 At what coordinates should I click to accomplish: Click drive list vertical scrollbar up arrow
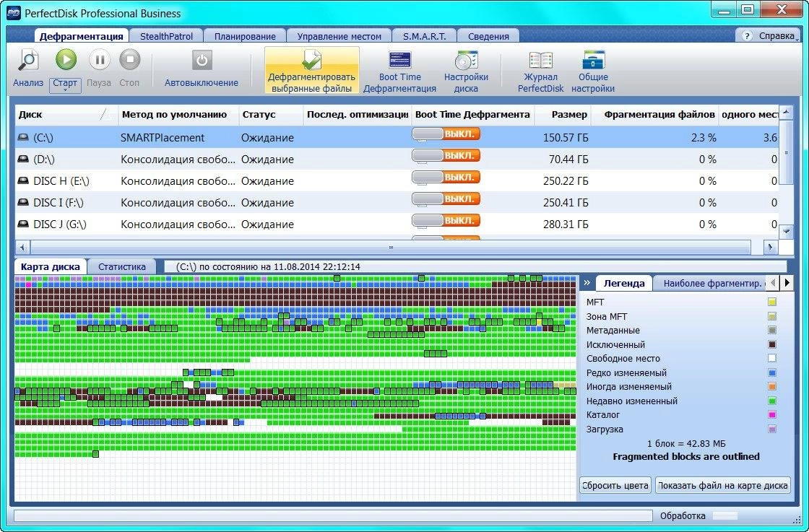click(786, 112)
